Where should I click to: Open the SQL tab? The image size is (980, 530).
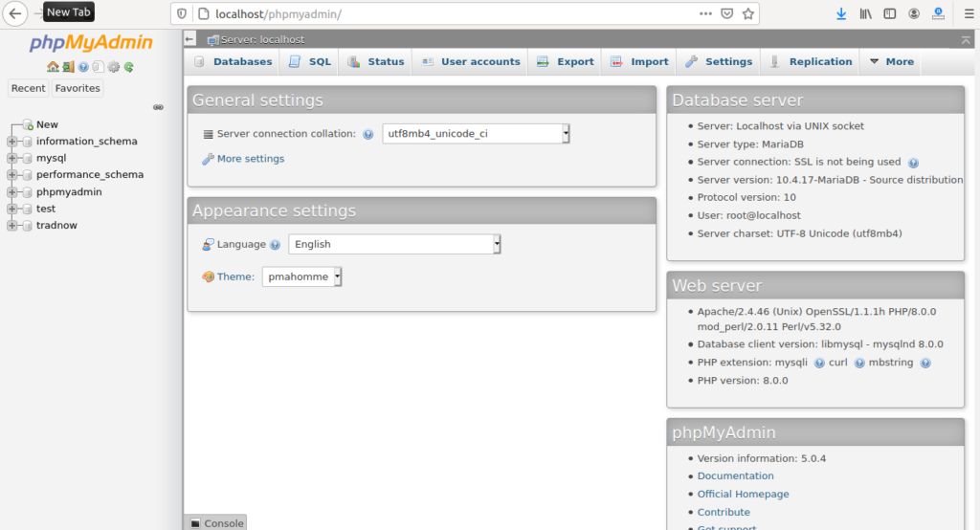pos(310,62)
